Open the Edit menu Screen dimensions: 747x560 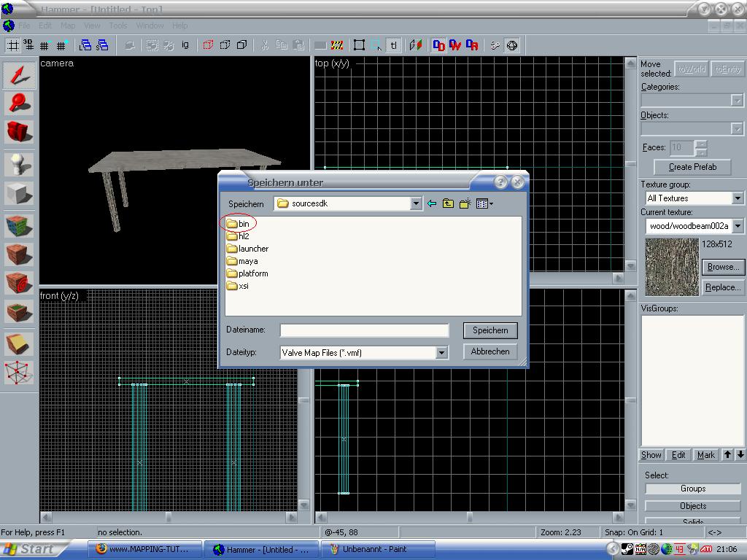coord(45,26)
